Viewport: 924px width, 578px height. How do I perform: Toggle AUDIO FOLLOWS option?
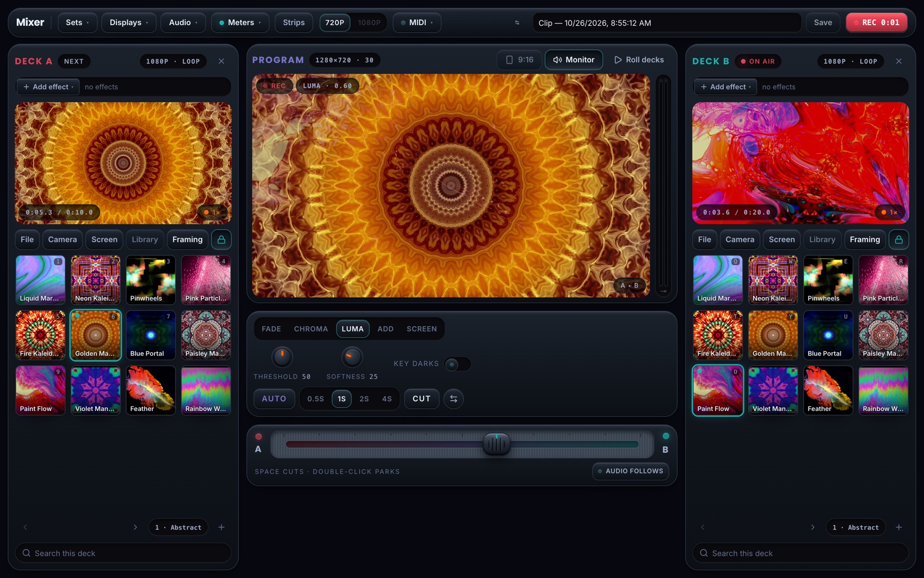pos(631,471)
